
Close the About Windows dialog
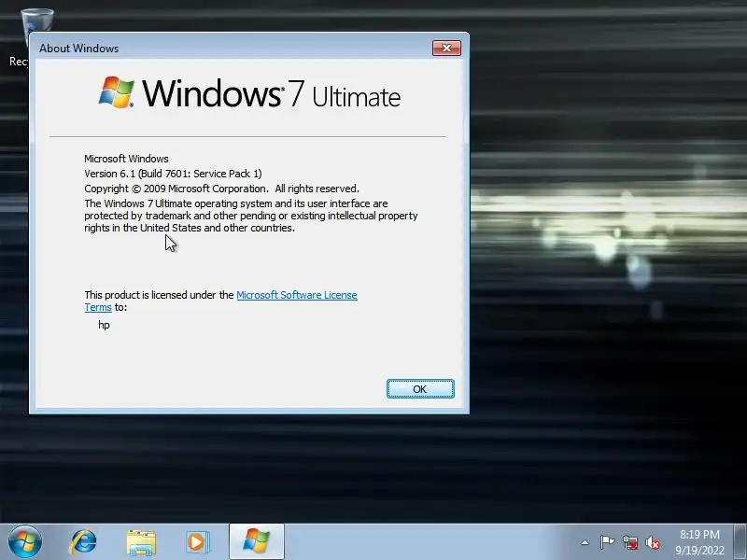point(446,49)
